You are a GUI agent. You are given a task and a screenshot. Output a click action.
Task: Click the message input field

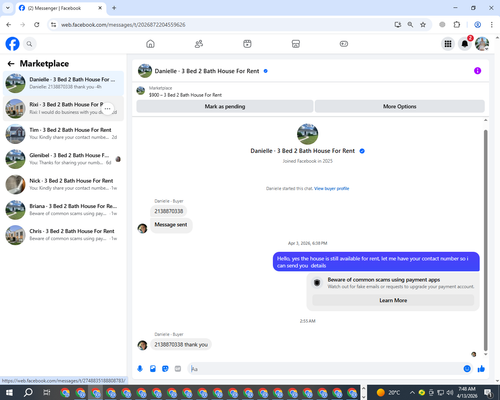click(325, 369)
